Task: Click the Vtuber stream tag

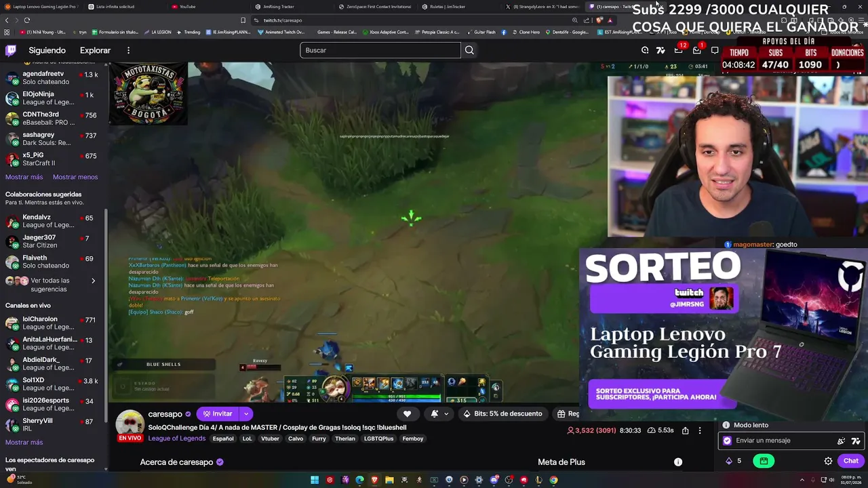Action: (271, 439)
